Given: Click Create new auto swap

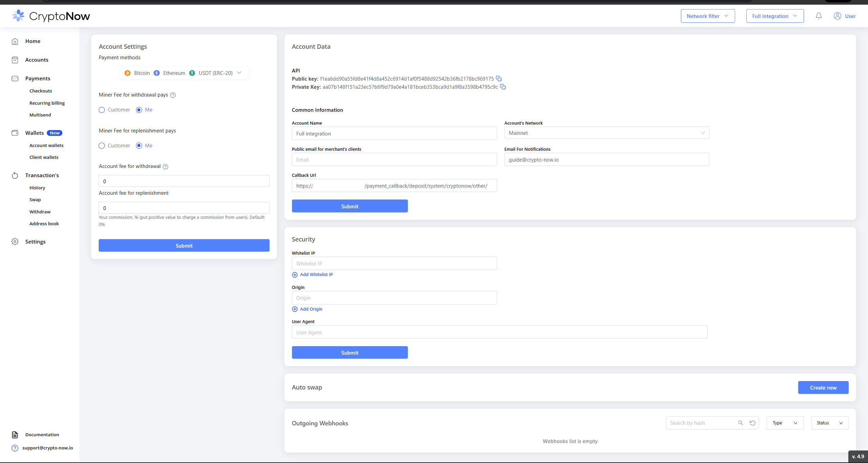Looking at the screenshot, I should 823,387.
